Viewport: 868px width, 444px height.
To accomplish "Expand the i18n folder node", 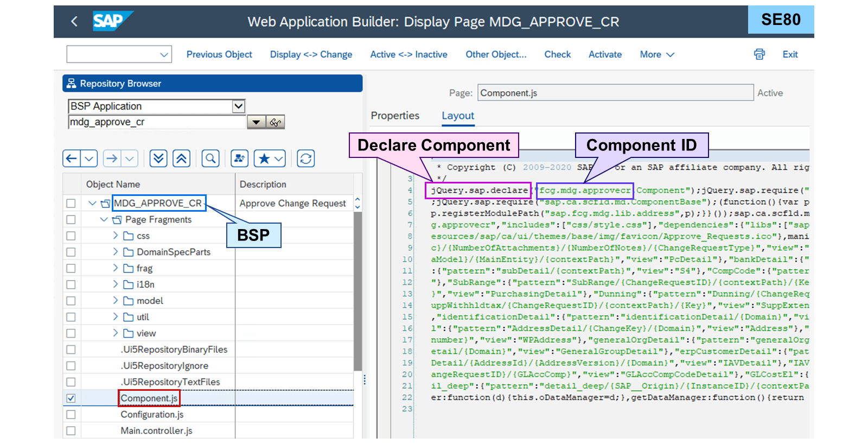I will point(116,284).
